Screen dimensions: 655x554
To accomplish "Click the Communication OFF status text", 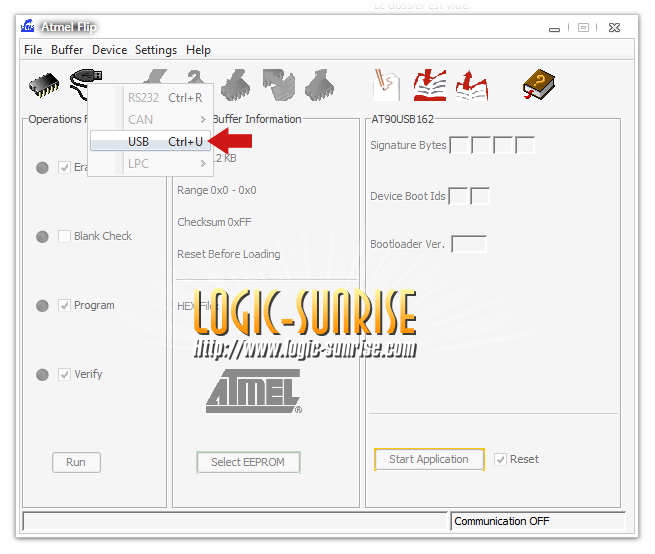I will [x=502, y=521].
